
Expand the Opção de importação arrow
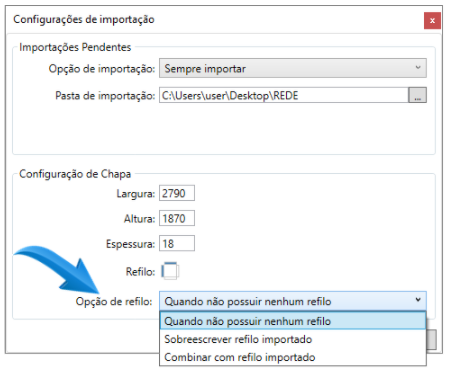pyautogui.click(x=418, y=68)
